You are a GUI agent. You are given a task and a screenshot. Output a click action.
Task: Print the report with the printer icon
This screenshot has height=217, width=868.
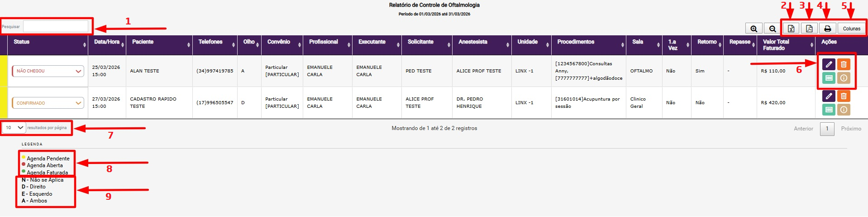827,29
